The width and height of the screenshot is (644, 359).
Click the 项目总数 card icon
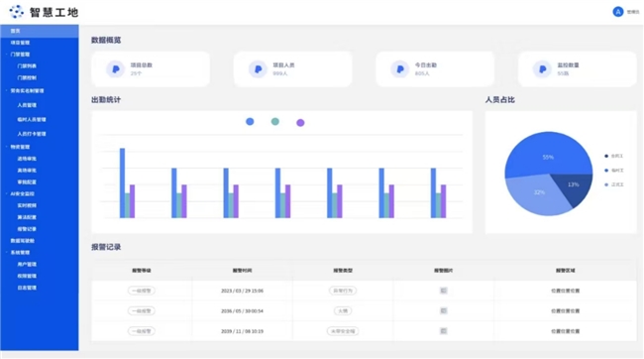[115, 69]
